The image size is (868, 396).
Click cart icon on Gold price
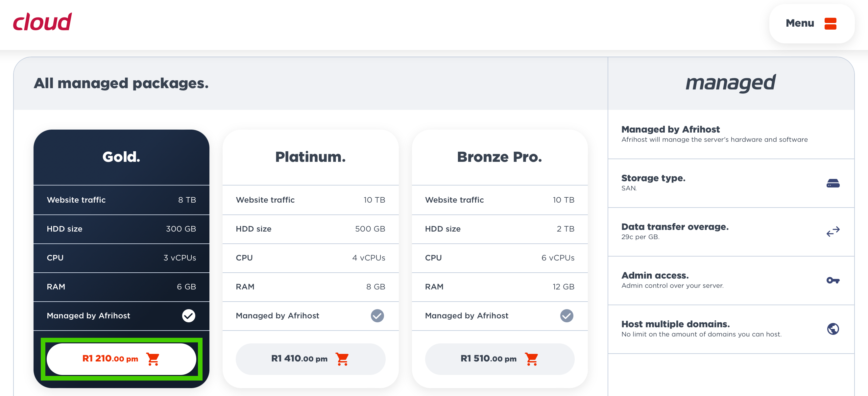coord(153,359)
